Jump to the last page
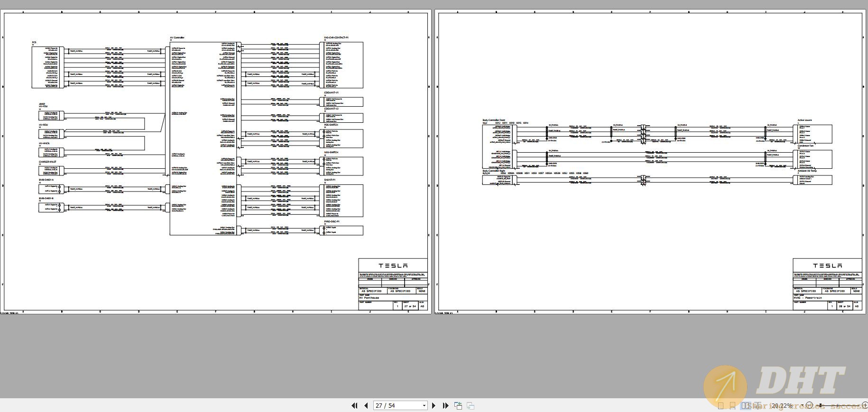Viewport: 868px width, 412px height. 445,405
